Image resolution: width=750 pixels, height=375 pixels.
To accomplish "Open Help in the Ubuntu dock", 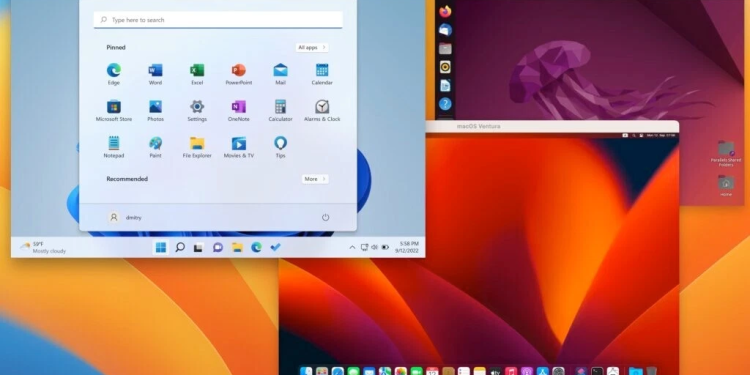I will coord(445,104).
